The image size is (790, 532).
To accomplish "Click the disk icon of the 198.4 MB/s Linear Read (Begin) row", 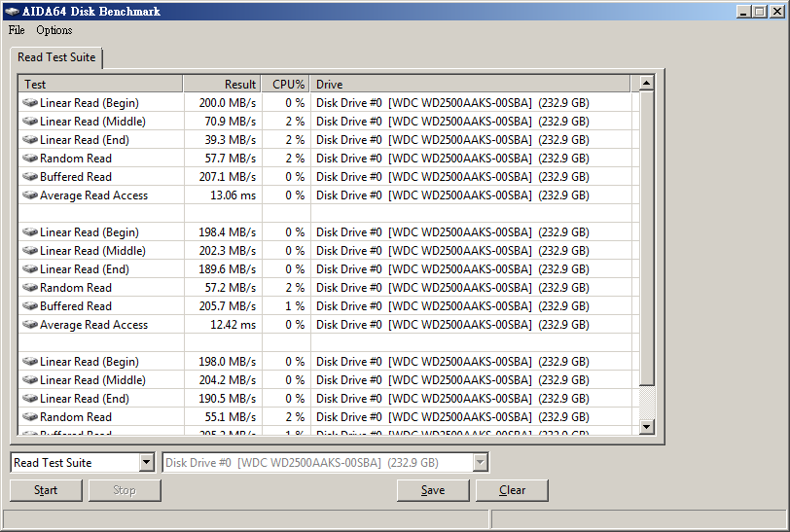I will (x=30, y=232).
